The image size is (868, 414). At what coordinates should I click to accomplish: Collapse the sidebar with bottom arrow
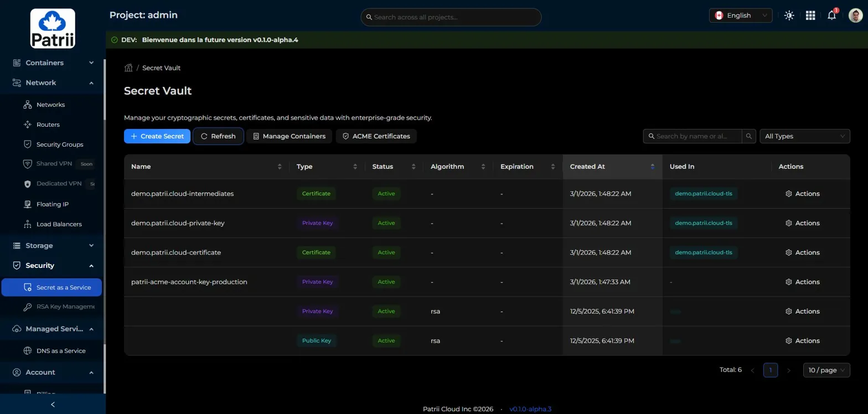click(x=53, y=404)
